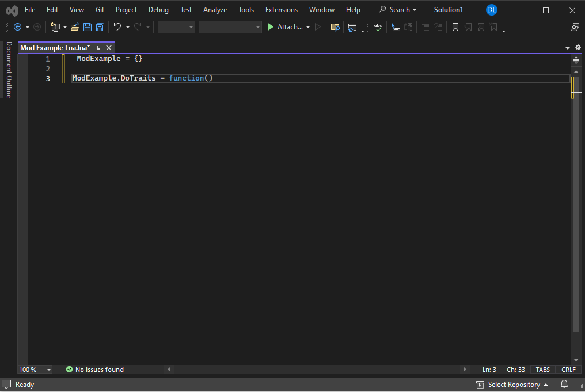Open the Project menu
This screenshot has height=392, width=585.
(x=126, y=10)
